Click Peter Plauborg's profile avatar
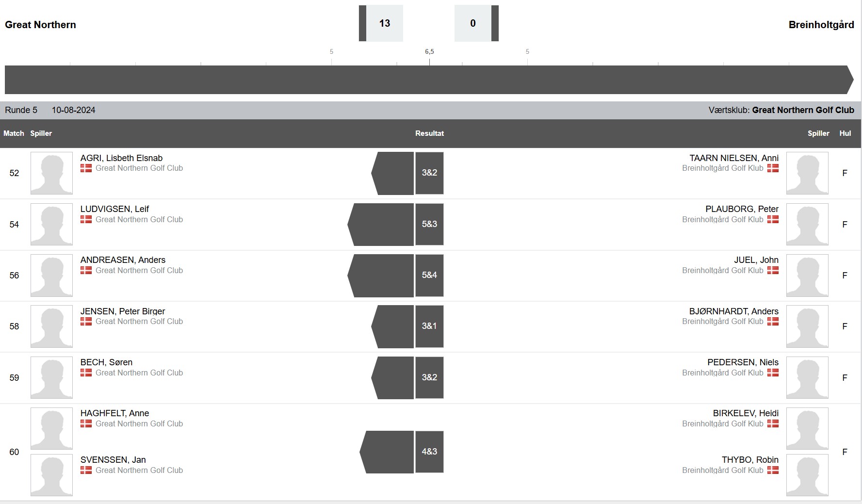The width and height of the screenshot is (862, 504). [x=807, y=224]
